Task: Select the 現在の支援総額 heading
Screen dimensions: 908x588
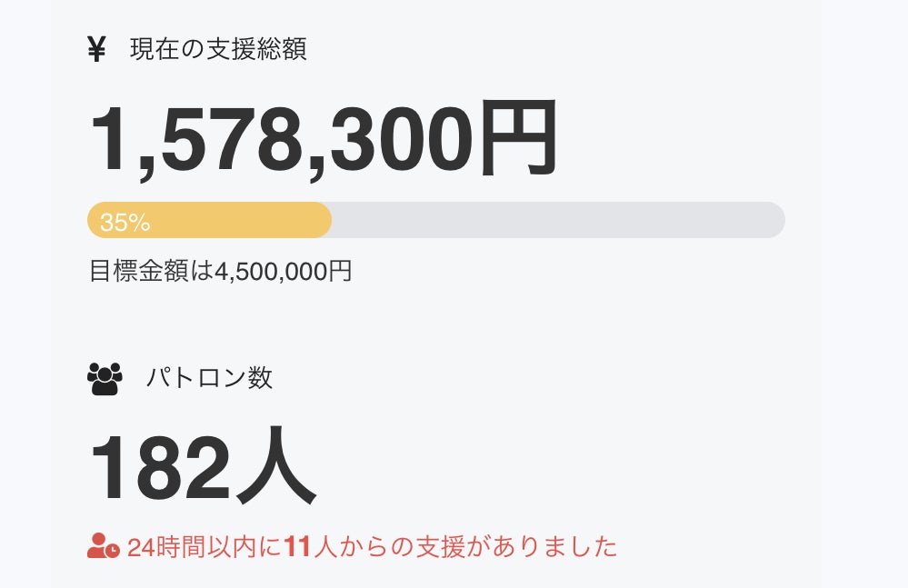Action: (218, 49)
